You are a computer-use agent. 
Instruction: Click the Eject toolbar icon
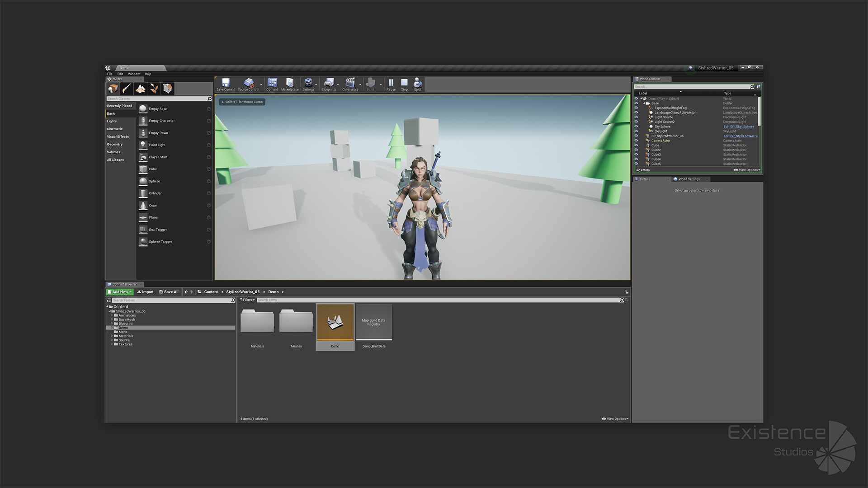point(418,84)
